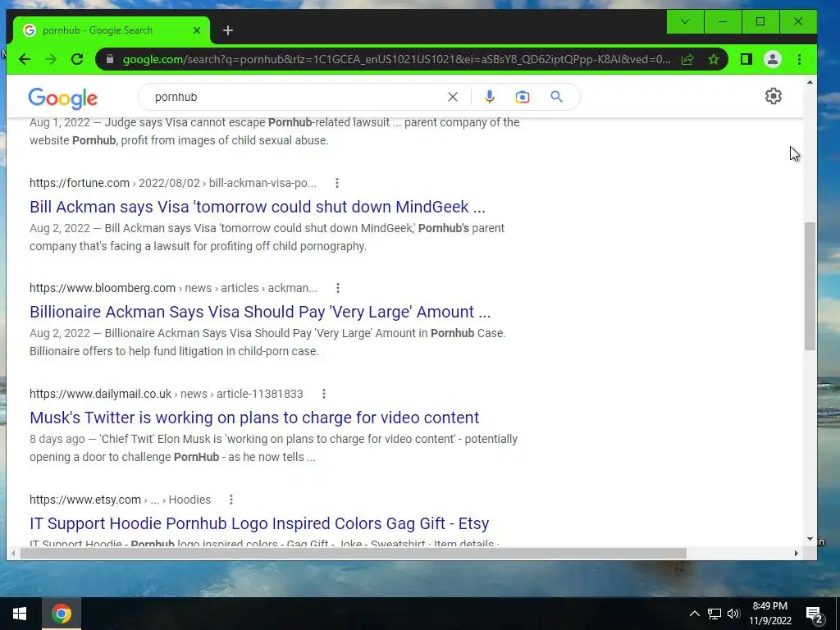Viewport: 840px width, 630px height.
Task: Click the vertical scrollbar up arrow
Action: 810,83
